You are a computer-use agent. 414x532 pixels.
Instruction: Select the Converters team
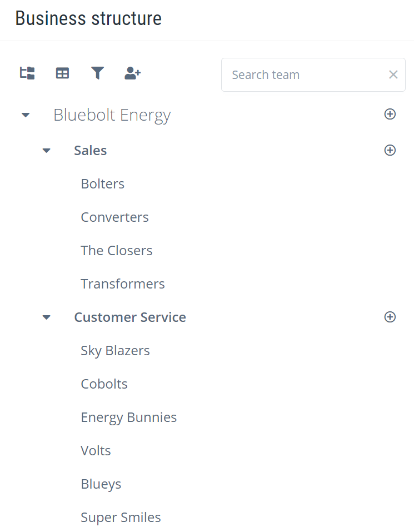pyautogui.click(x=115, y=217)
